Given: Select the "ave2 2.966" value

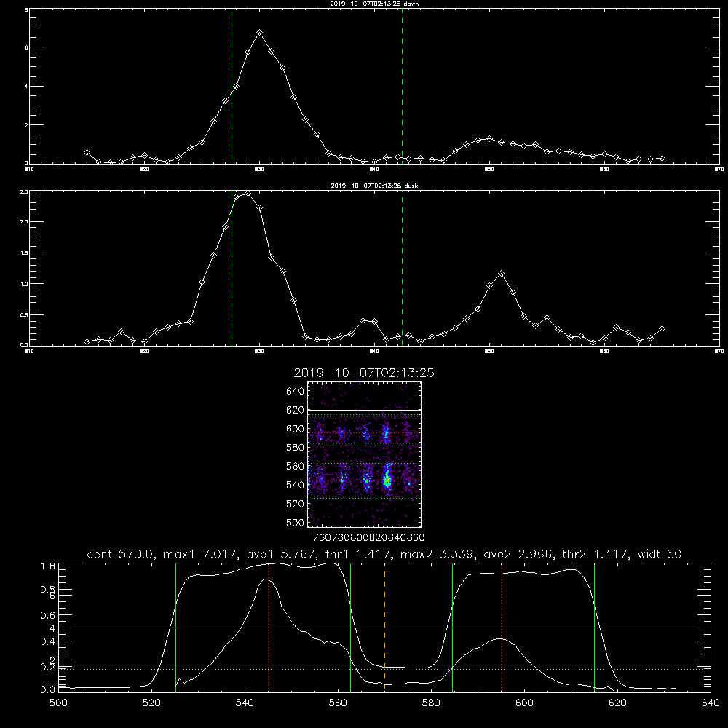Looking at the screenshot, I should pyautogui.click(x=518, y=554).
